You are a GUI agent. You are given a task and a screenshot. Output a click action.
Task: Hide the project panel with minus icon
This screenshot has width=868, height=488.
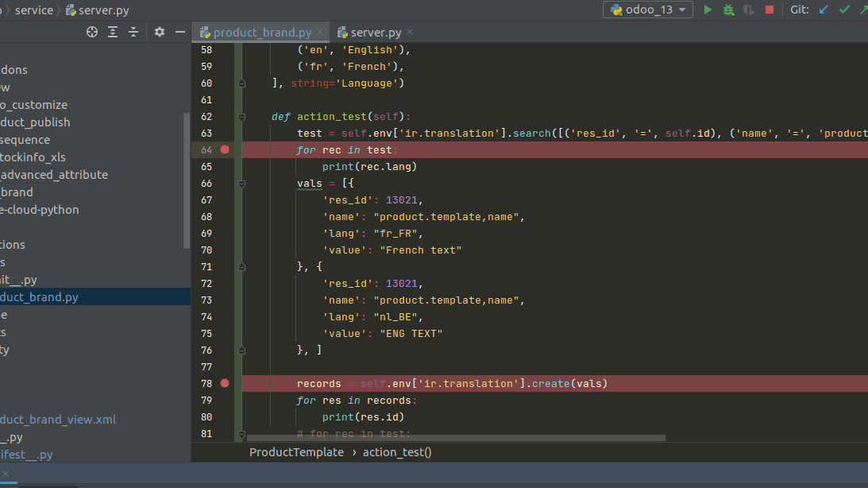click(x=180, y=32)
